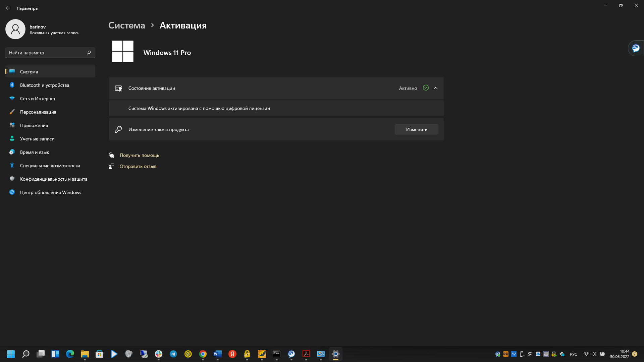Go back with the arrow next to Параметры
The width and height of the screenshot is (644, 362).
coord(8,8)
